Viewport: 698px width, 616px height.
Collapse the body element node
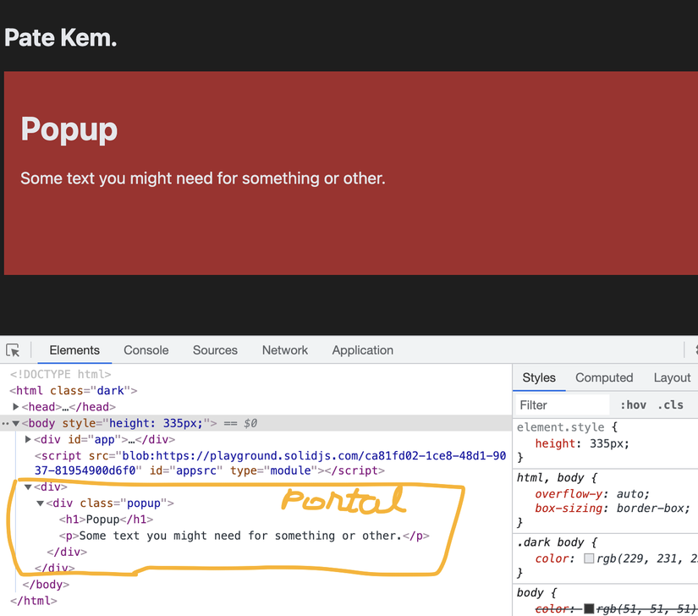(15, 423)
